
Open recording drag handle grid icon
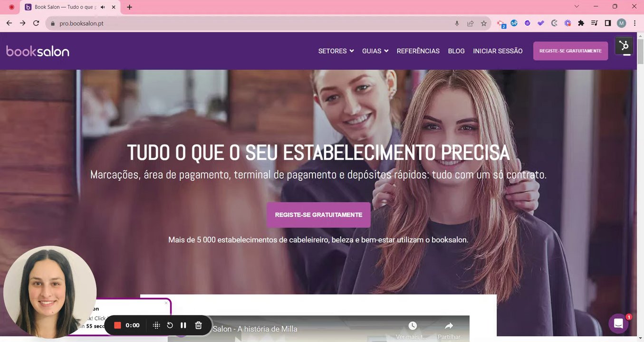(156, 325)
